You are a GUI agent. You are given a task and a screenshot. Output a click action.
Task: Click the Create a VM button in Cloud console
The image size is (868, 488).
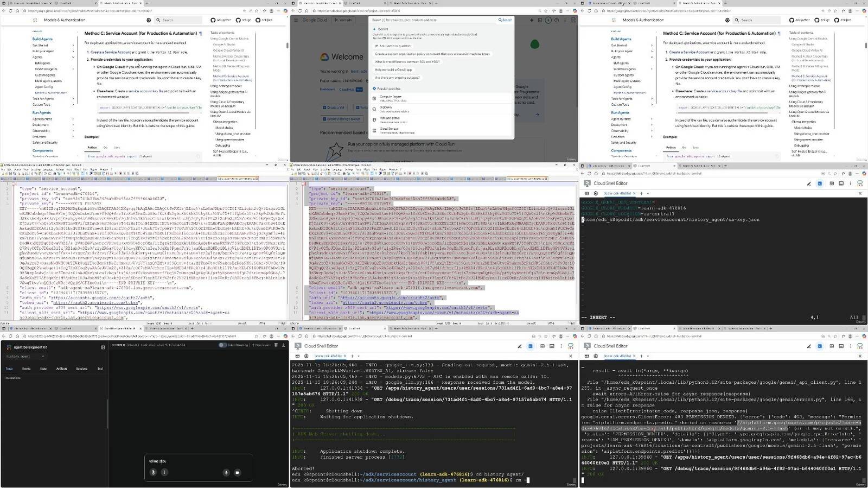[x=334, y=107]
